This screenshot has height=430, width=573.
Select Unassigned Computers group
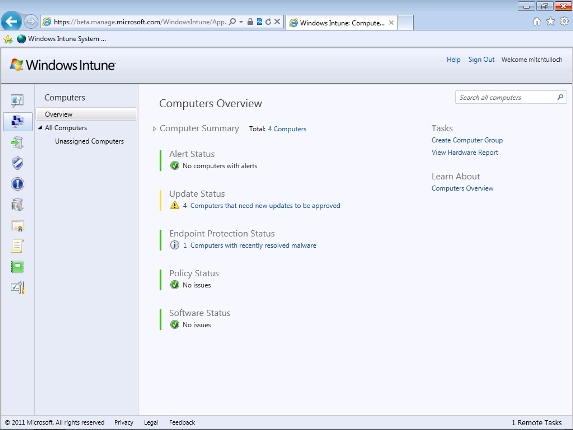(x=89, y=141)
